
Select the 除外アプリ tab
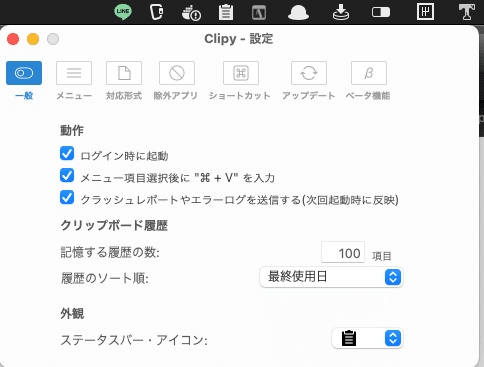coord(176,81)
